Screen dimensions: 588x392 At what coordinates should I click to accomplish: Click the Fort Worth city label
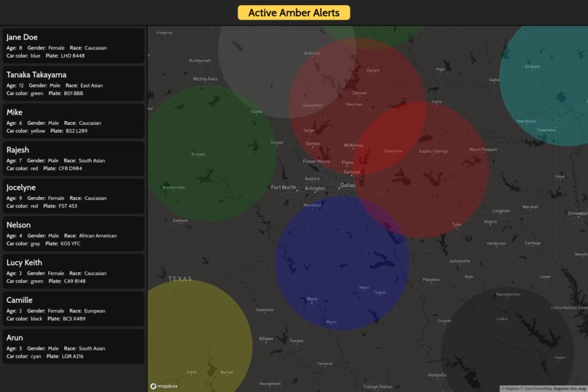click(284, 187)
